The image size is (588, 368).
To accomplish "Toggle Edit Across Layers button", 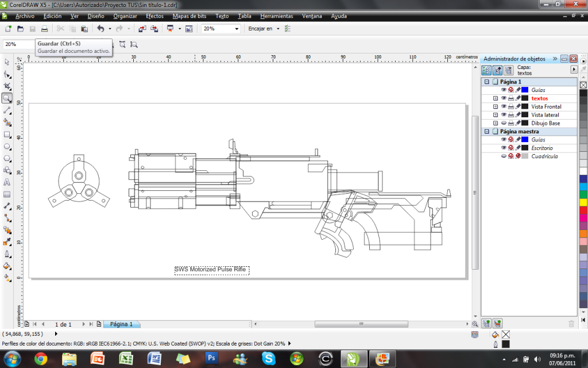I will pos(497,70).
